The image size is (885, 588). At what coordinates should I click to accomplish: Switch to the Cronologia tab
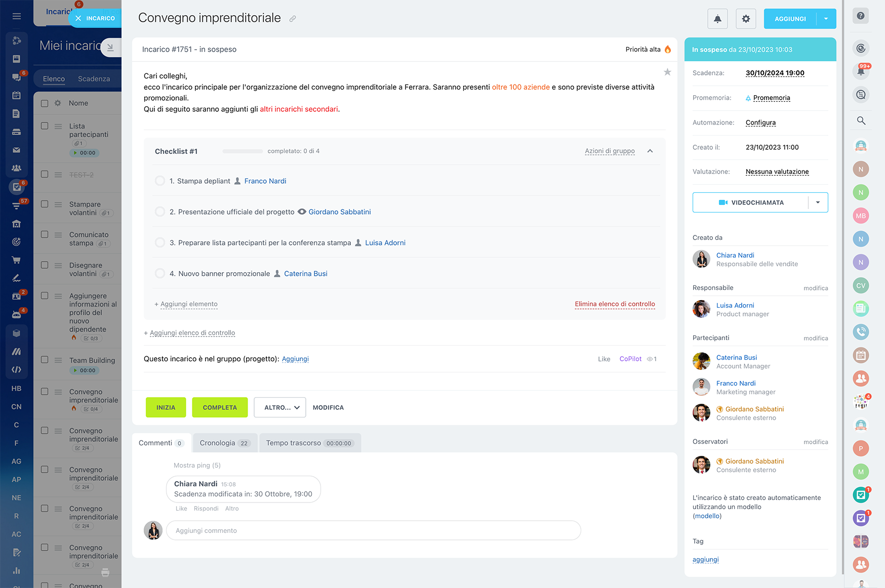(x=224, y=443)
